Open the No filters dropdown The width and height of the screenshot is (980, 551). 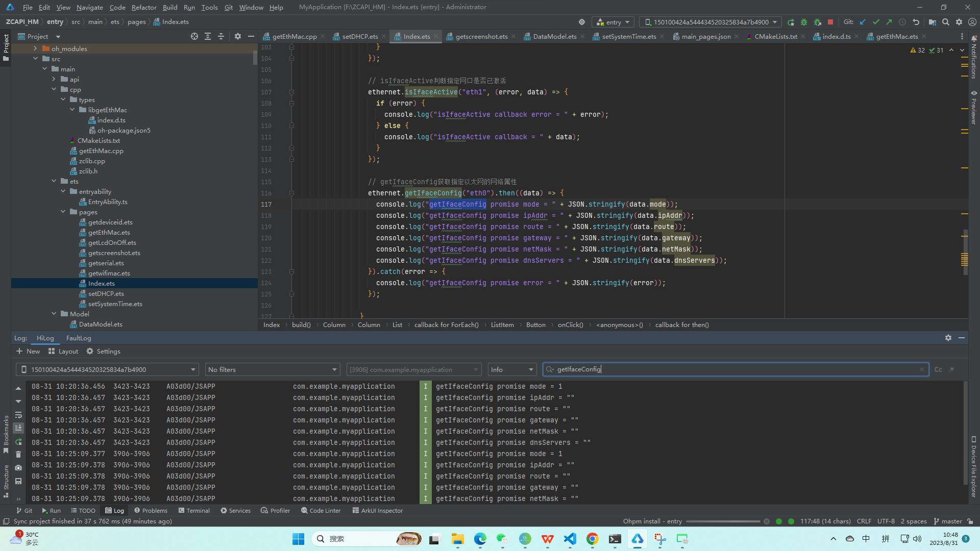point(273,369)
